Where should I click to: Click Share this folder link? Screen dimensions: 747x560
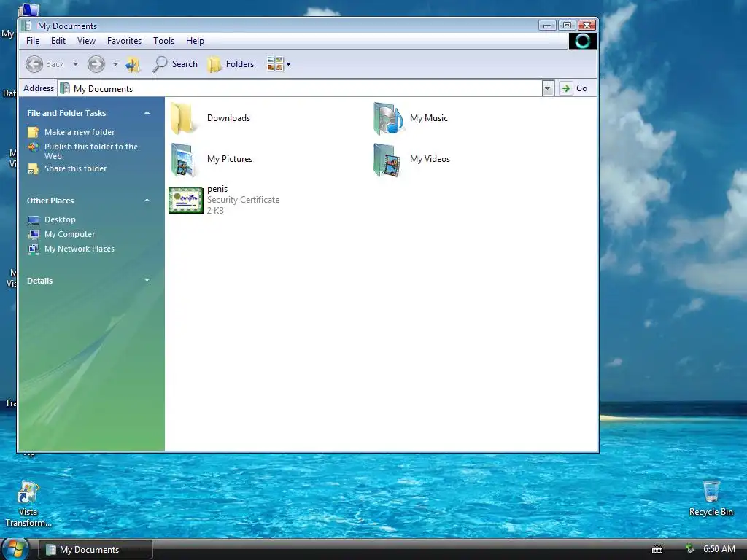tap(75, 168)
